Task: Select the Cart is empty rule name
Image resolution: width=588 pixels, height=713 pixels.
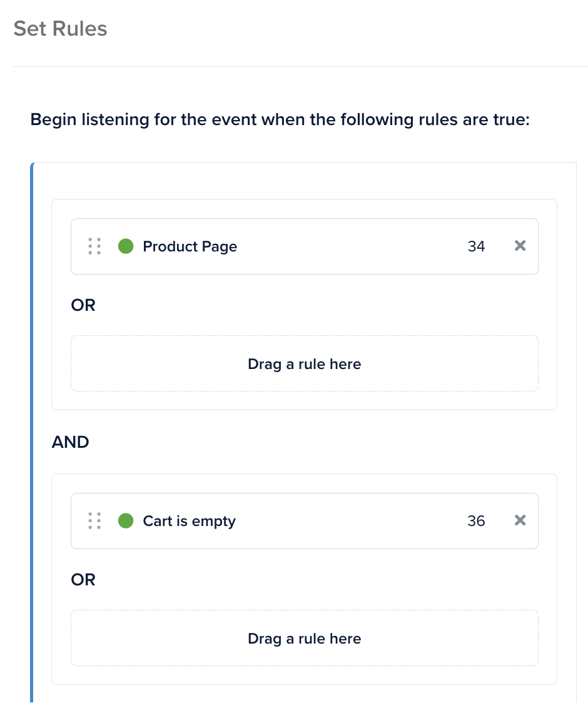Action: point(189,521)
